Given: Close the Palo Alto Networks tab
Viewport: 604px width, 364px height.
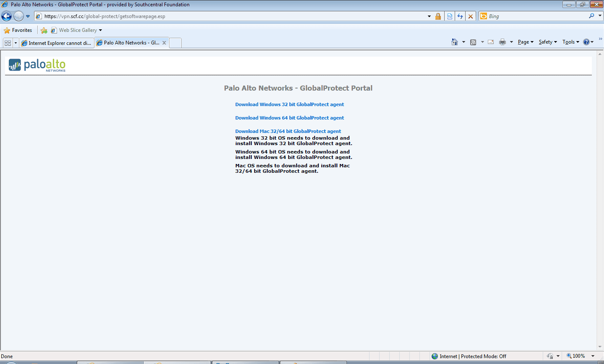Looking at the screenshot, I should 164,43.
